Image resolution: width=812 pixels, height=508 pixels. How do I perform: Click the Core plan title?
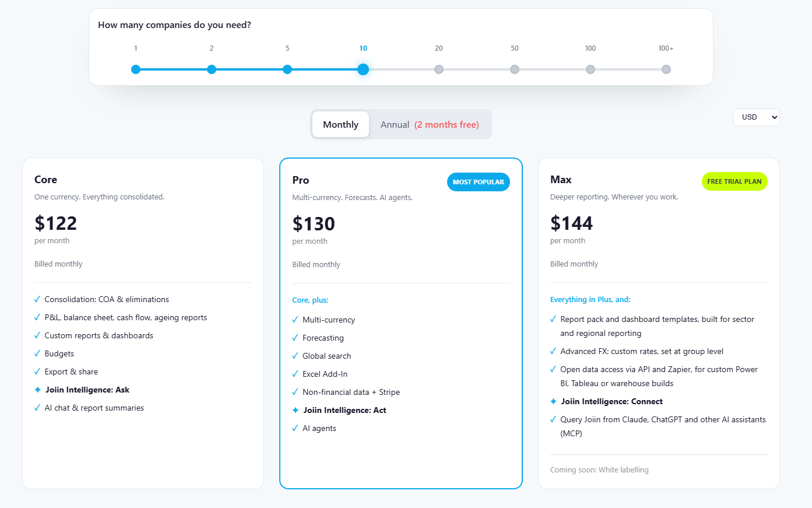pyautogui.click(x=45, y=180)
